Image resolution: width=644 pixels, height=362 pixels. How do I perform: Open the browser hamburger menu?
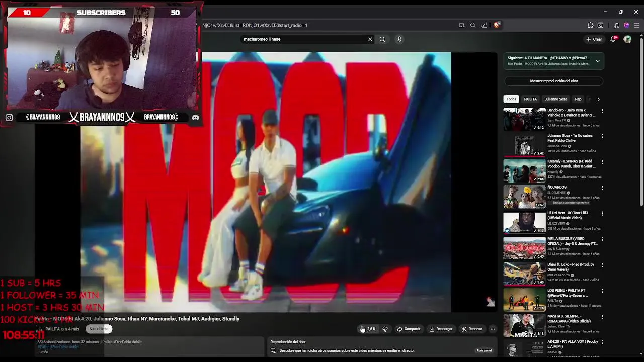[x=637, y=25]
